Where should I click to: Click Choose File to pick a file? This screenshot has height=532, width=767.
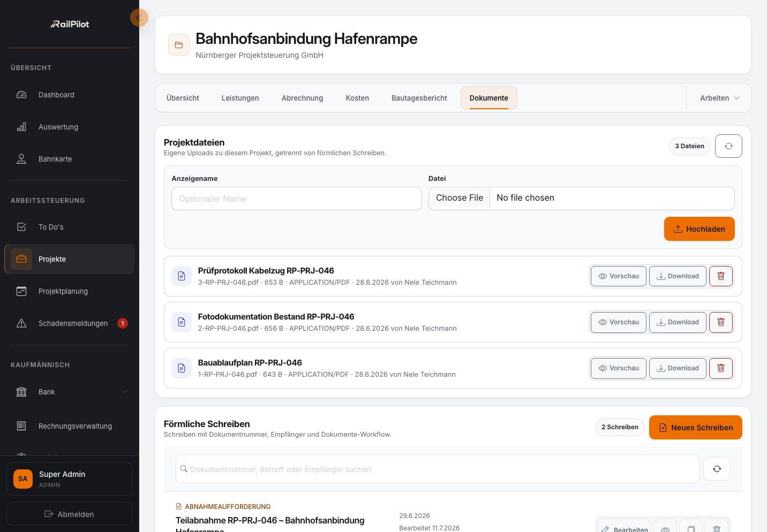pyautogui.click(x=460, y=198)
